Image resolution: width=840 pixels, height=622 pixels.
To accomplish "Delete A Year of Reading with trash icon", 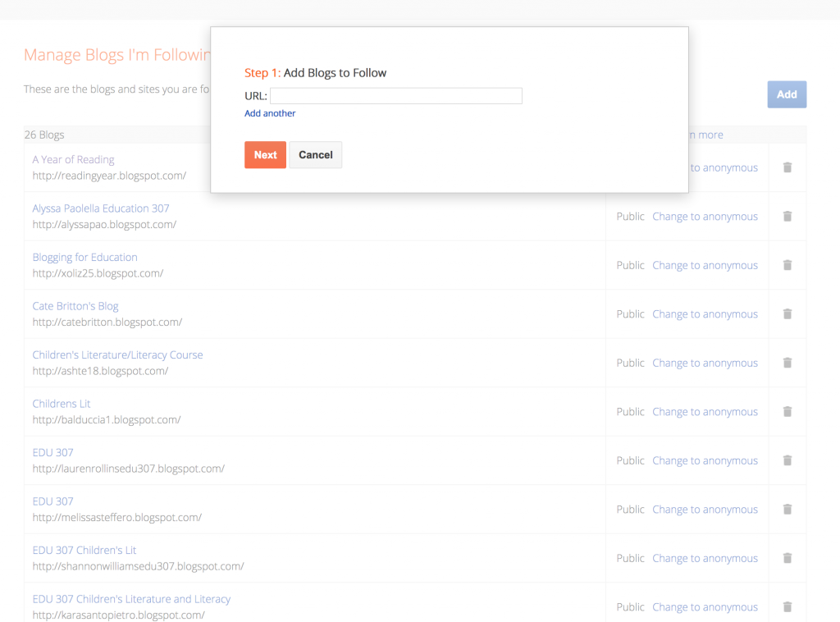I will (787, 167).
